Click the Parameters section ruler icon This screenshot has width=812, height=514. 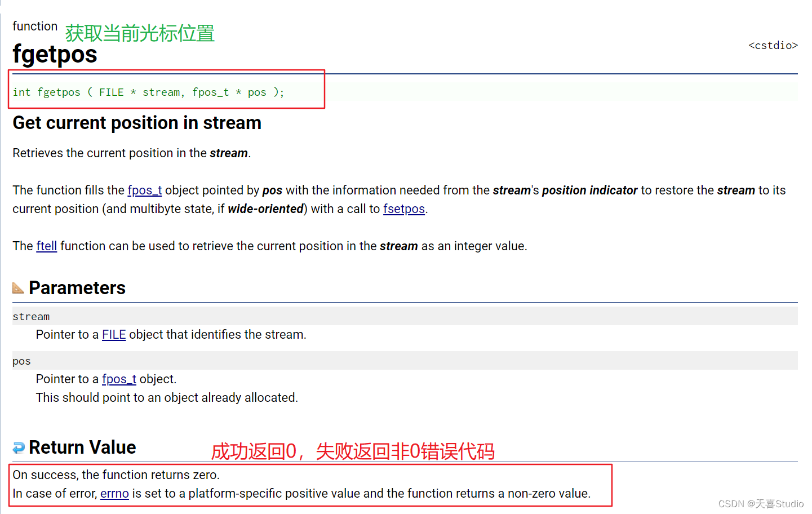(19, 288)
